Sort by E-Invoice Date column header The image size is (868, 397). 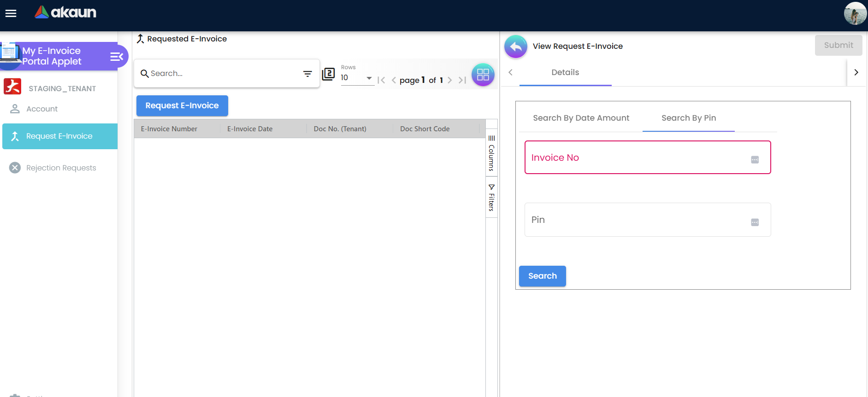(x=250, y=129)
